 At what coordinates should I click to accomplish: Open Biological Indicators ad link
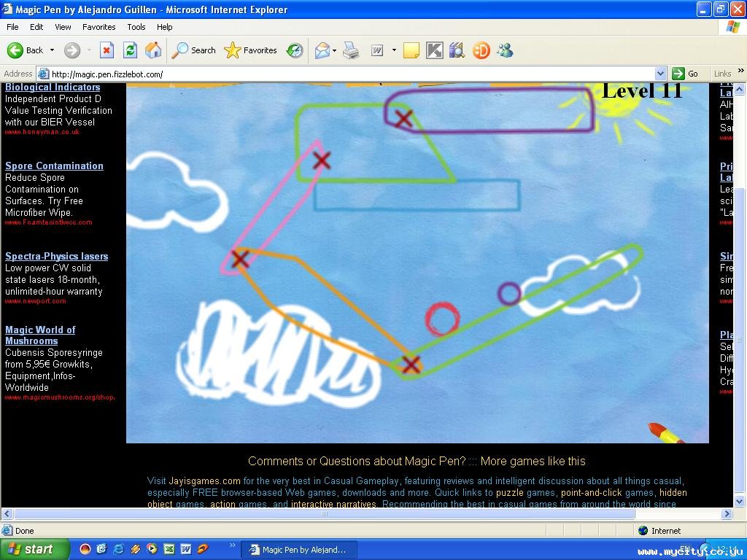point(53,87)
